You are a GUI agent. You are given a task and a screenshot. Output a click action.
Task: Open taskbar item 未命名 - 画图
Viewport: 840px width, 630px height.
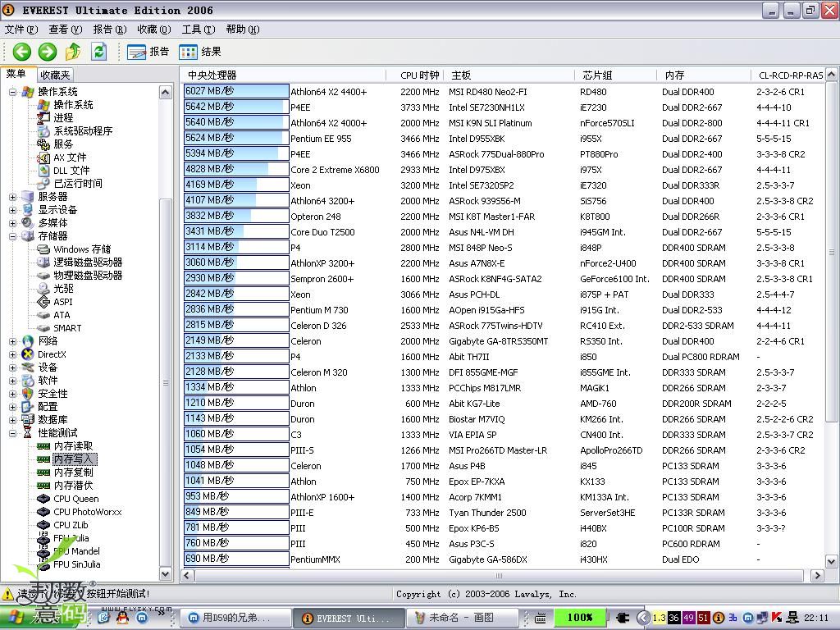click(463, 618)
